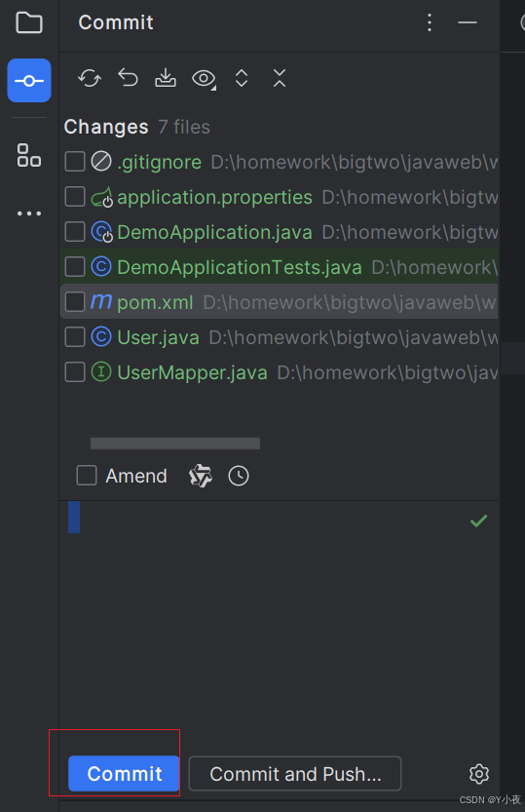Screen dimensions: 525x812
Task: Click the blue Commit button
Action: pyautogui.click(x=124, y=774)
